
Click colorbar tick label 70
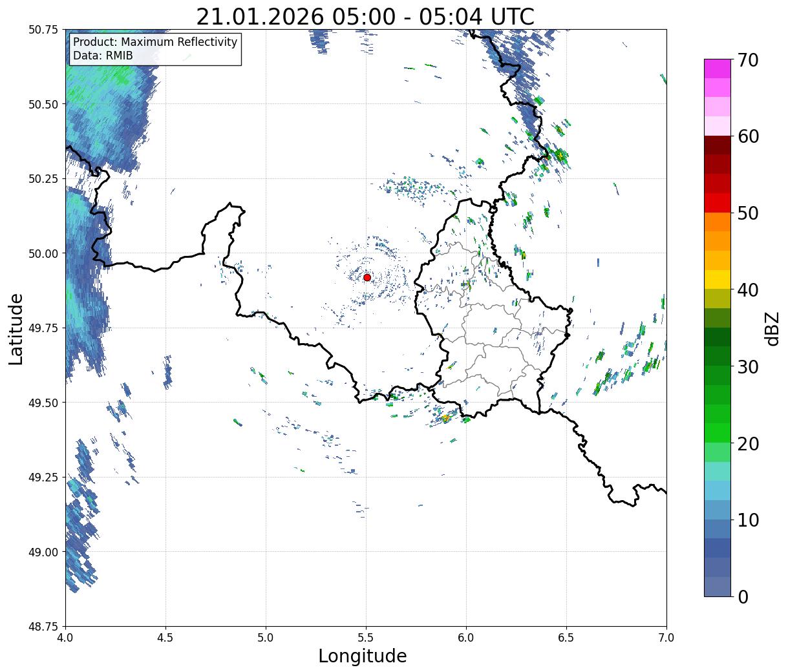[x=747, y=60]
